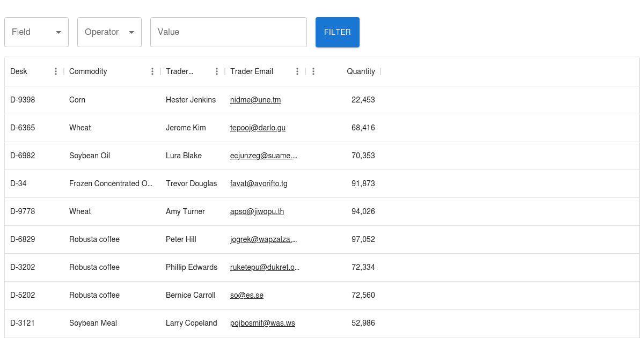
Task: Open the nidme@une.tm email link
Action: 255,100
